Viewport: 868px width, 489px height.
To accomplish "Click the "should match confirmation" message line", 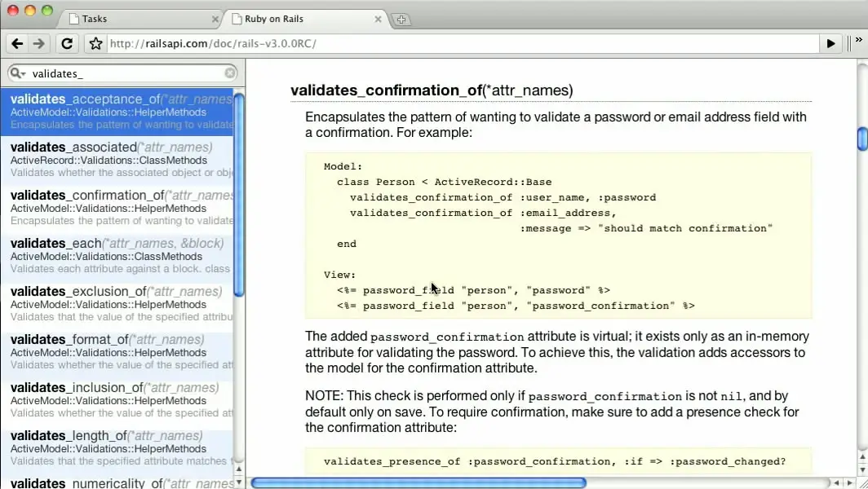I will [646, 228].
